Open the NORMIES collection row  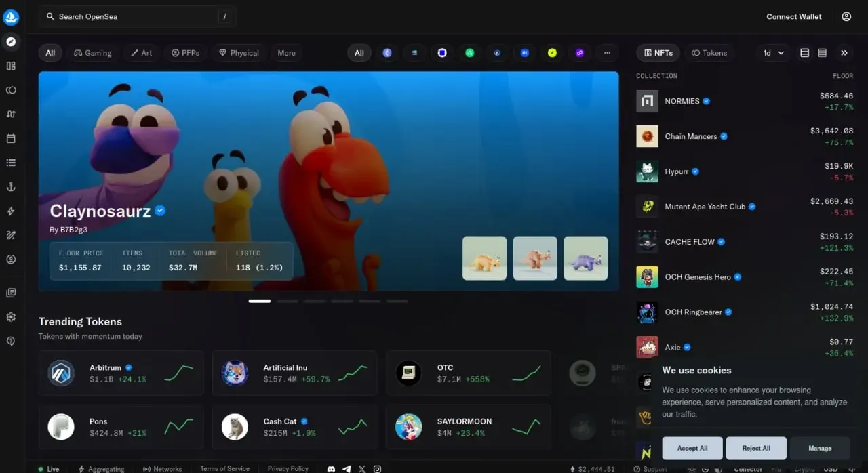[x=745, y=101]
